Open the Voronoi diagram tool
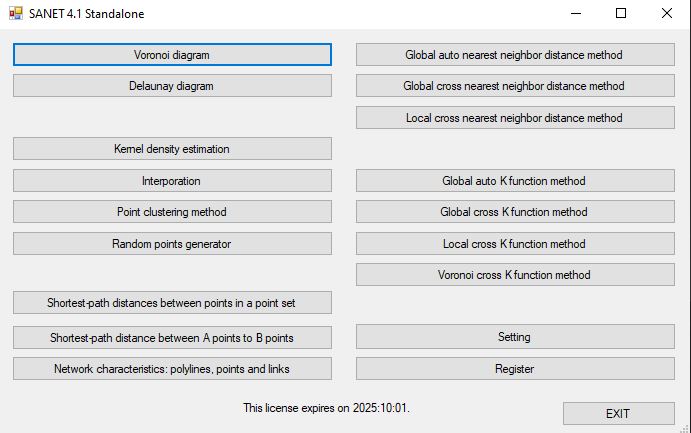 pyautogui.click(x=172, y=55)
